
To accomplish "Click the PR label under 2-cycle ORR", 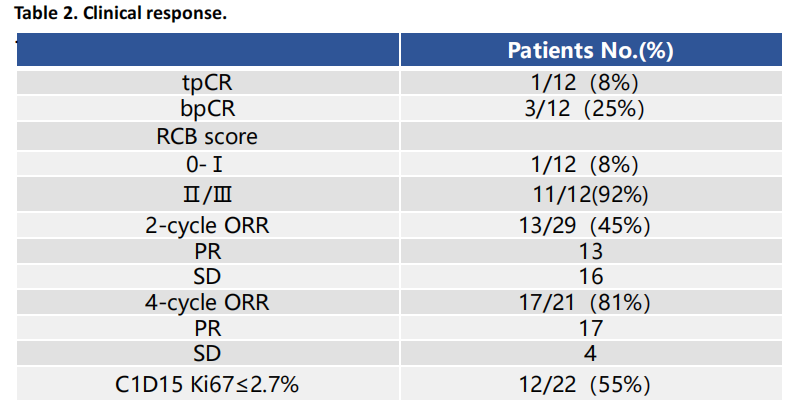I will (207, 250).
